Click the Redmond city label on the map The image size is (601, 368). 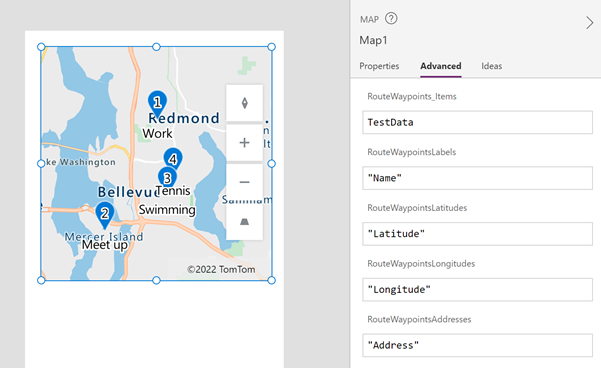click(184, 118)
